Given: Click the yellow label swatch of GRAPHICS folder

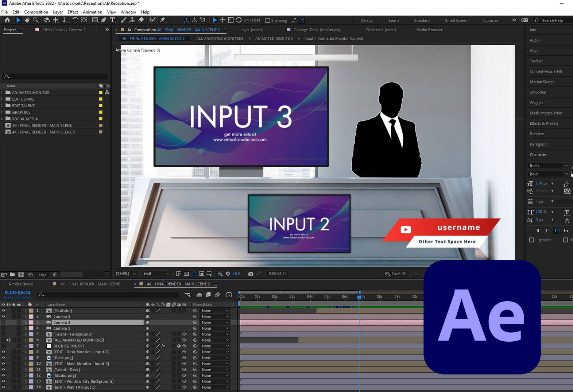Looking at the screenshot, I should 101,112.
